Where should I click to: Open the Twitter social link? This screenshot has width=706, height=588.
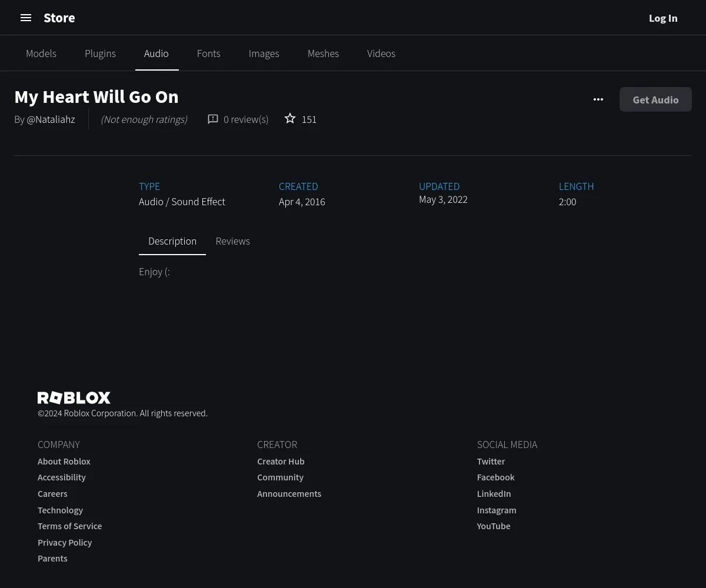pos(491,462)
